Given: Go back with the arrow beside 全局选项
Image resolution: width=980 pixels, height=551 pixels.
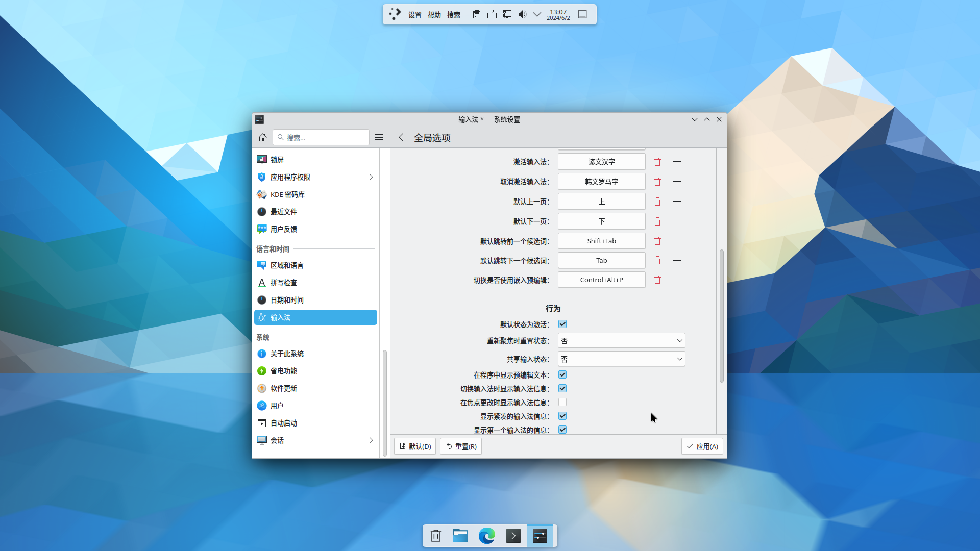Looking at the screenshot, I should coord(401,137).
